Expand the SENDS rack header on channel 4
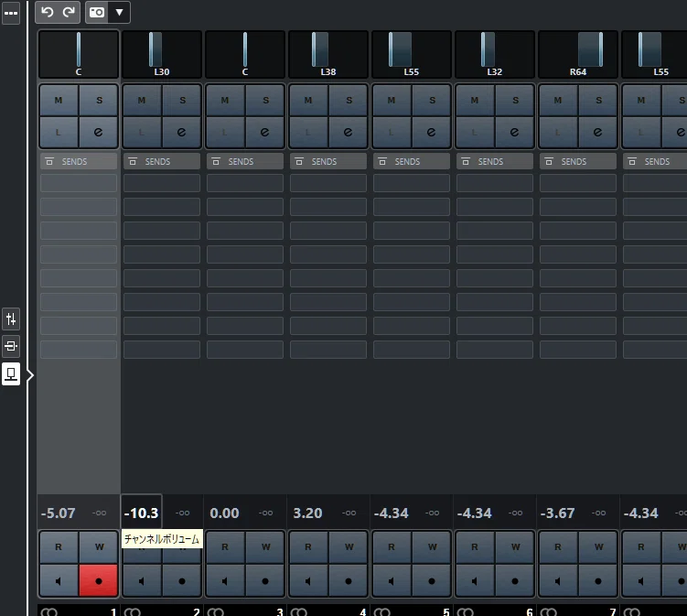 pyautogui.click(x=328, y=161)
